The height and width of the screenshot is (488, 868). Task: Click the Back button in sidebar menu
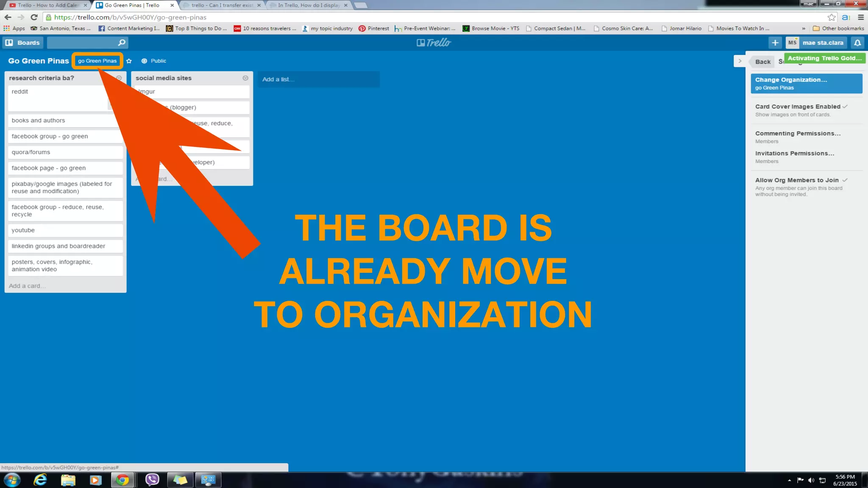(x=762, y=62)
